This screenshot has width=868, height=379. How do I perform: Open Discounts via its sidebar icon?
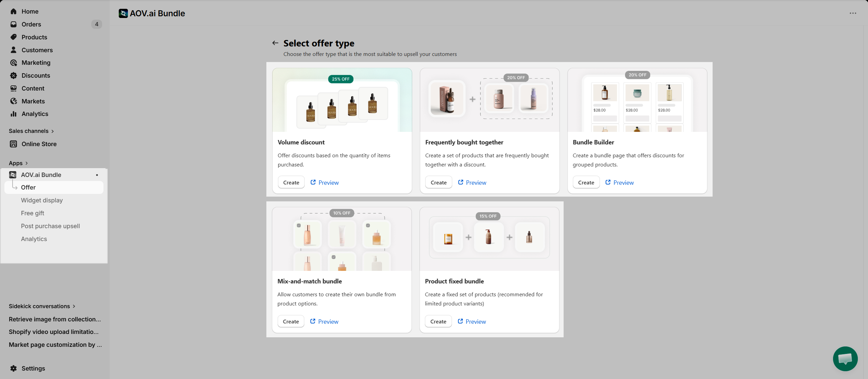click(x=14, y=75)
